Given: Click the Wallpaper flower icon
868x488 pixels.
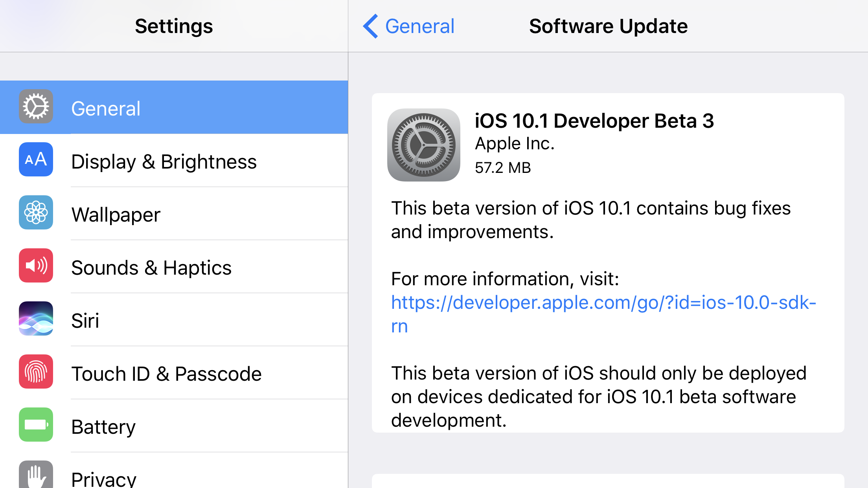Looking at the screenshot, I should coord(35,213).
